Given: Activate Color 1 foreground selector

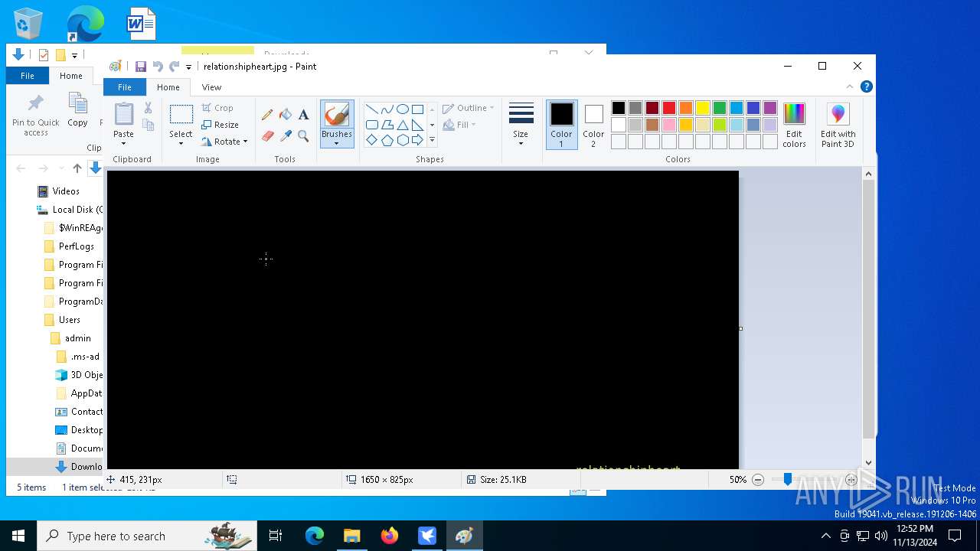Looking at the screenshot, I should (x=561, y=125).
